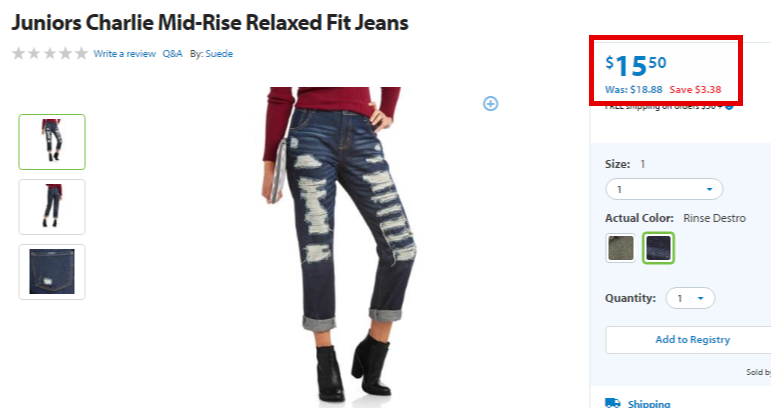Click the shipping truck icon
This screenshot has width=771, height=408.
click(613, 403)
